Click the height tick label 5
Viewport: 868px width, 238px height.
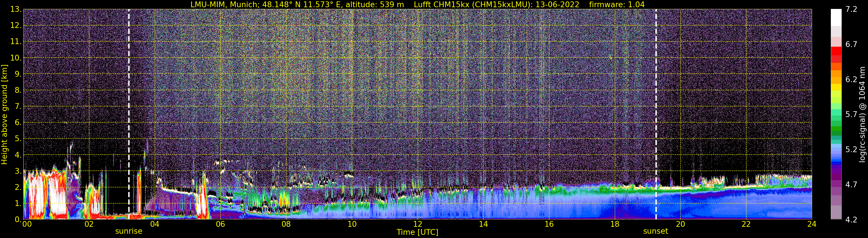18,139
